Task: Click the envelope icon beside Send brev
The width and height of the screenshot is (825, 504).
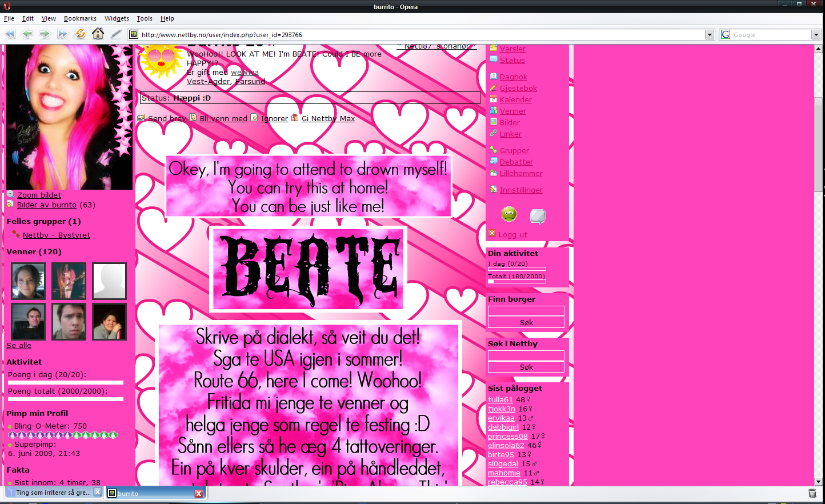Action: [x=141, y=118]
